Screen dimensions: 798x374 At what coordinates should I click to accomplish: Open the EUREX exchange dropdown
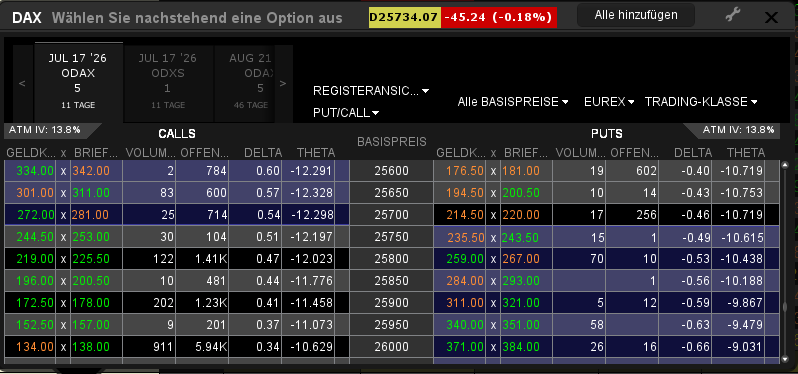(x=609, y=102)
